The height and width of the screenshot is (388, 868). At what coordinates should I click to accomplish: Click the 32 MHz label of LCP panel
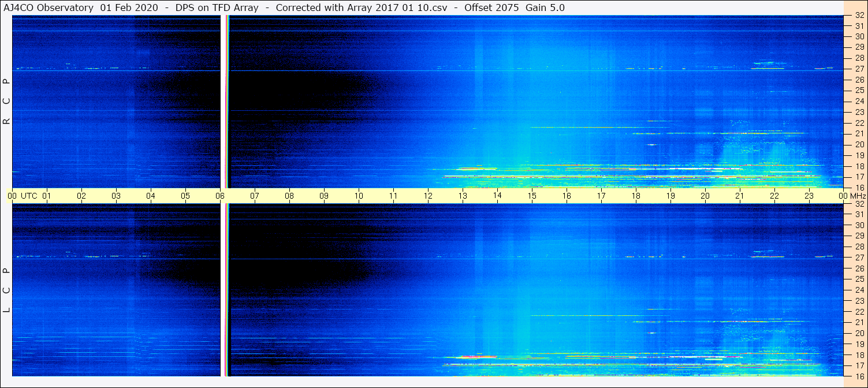859,204
